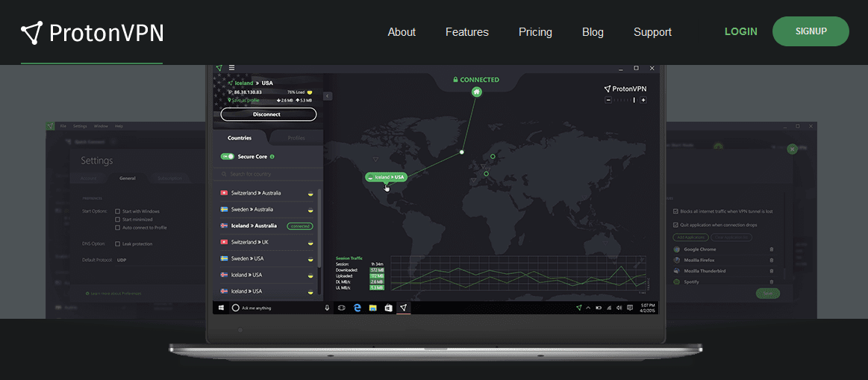Switch to the Profiles tab
868x380 pixels.
click(296, 138)
